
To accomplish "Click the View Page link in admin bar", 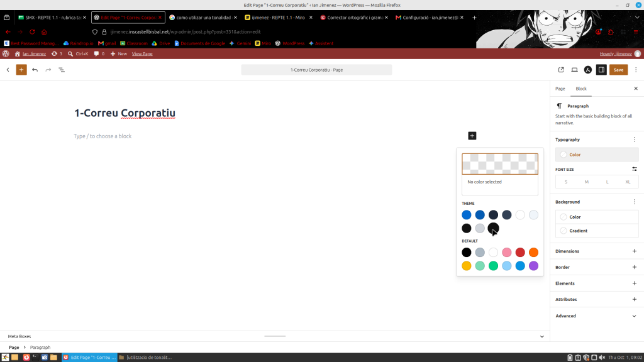I will point(142,54).
